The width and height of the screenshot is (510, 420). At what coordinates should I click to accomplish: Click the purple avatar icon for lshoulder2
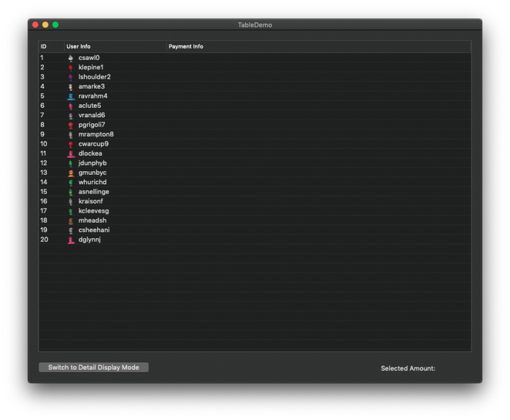[x=71, y=76]
